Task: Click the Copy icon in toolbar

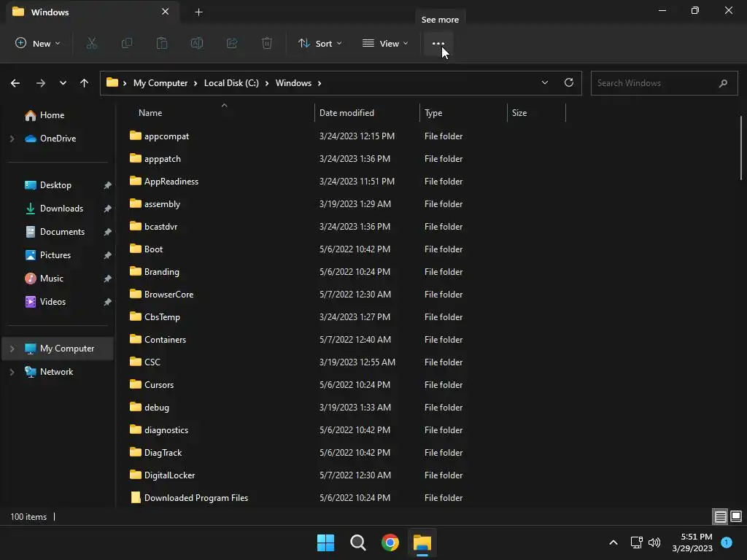Action: [x=127, y=43]
